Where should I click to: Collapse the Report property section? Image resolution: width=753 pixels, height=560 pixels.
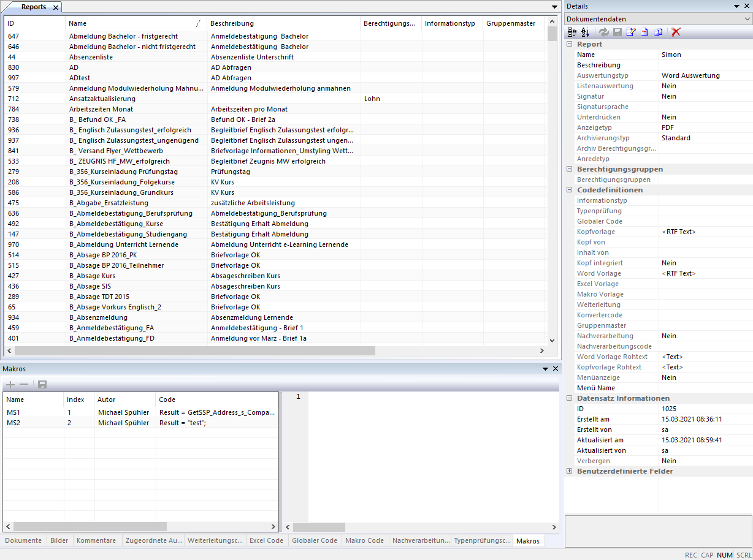(x=570, y=44)
